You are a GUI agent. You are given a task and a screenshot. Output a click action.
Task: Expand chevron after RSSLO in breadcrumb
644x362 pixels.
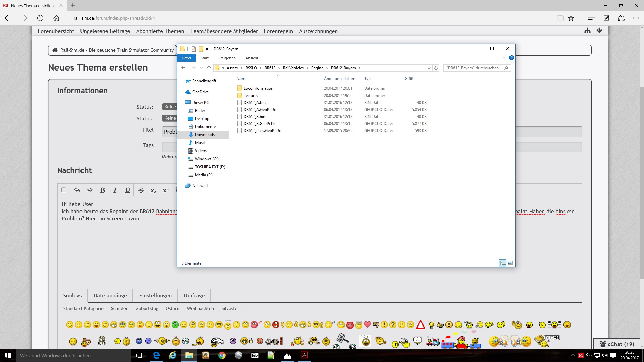pos(261,68)
